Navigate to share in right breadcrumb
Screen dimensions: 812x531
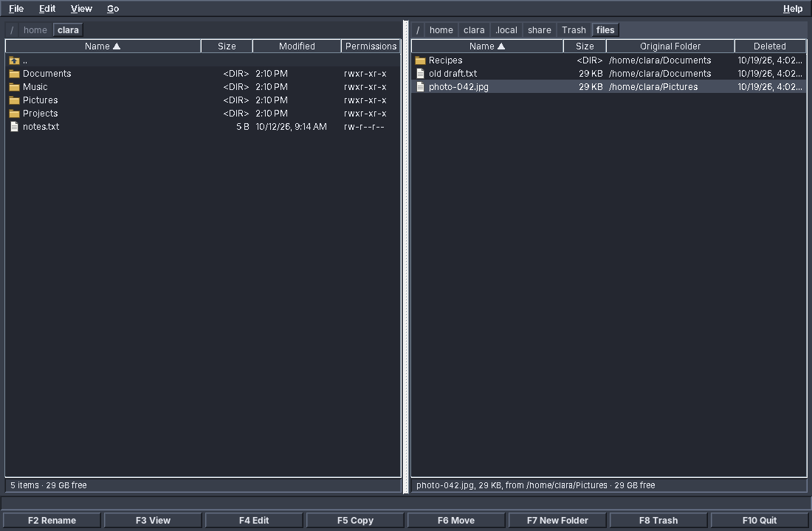coord(539,30)
